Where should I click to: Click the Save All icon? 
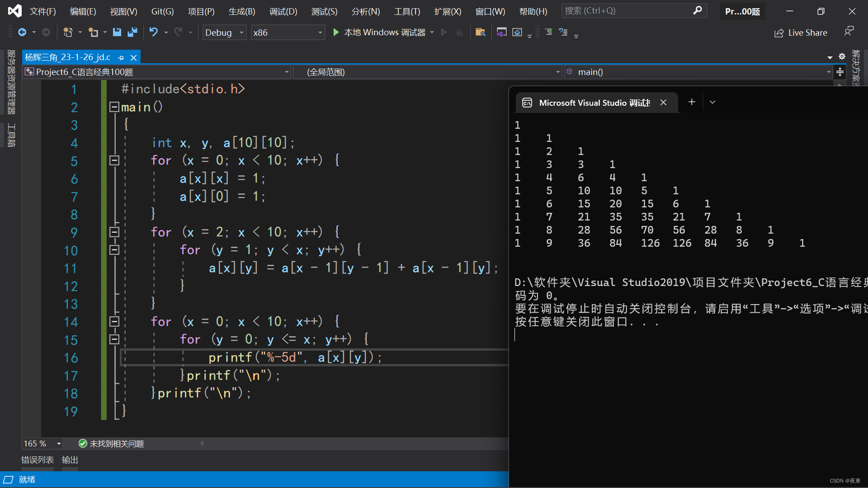(132, 32)
